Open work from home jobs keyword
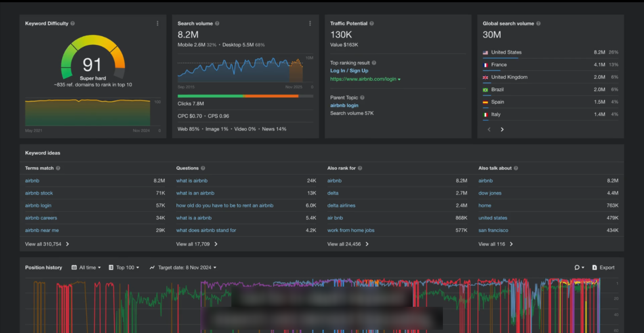644x333 pixels. pos(351,230)
